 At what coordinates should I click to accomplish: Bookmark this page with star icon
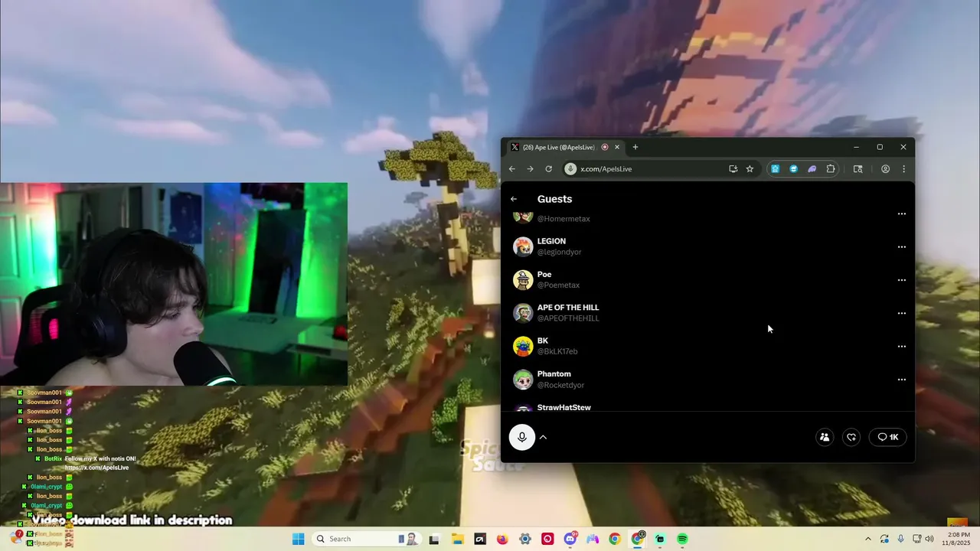point(750,169)
